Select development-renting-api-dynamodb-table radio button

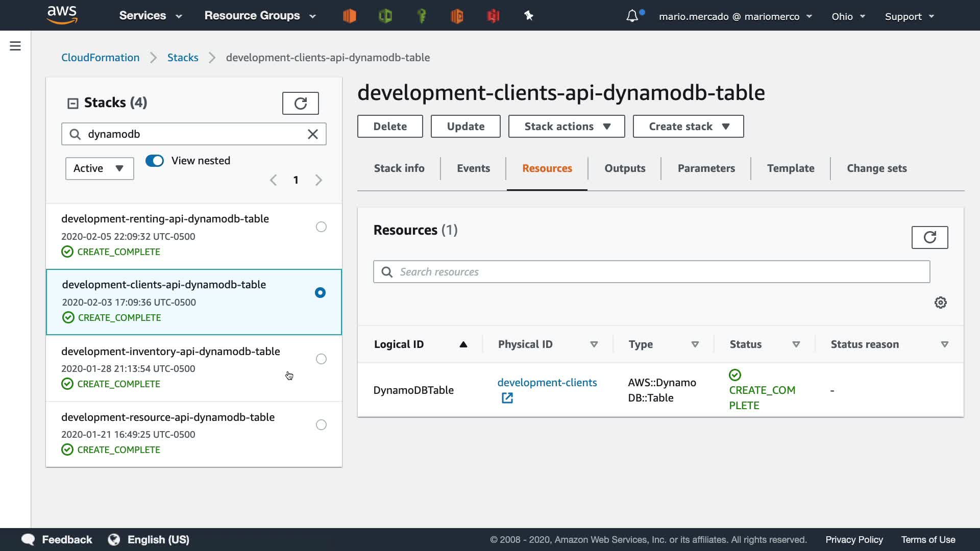coord(321,227)
